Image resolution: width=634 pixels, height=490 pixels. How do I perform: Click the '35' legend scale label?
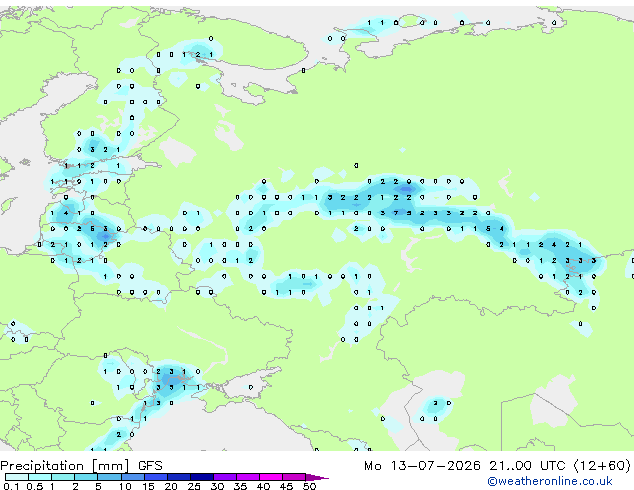241,486
